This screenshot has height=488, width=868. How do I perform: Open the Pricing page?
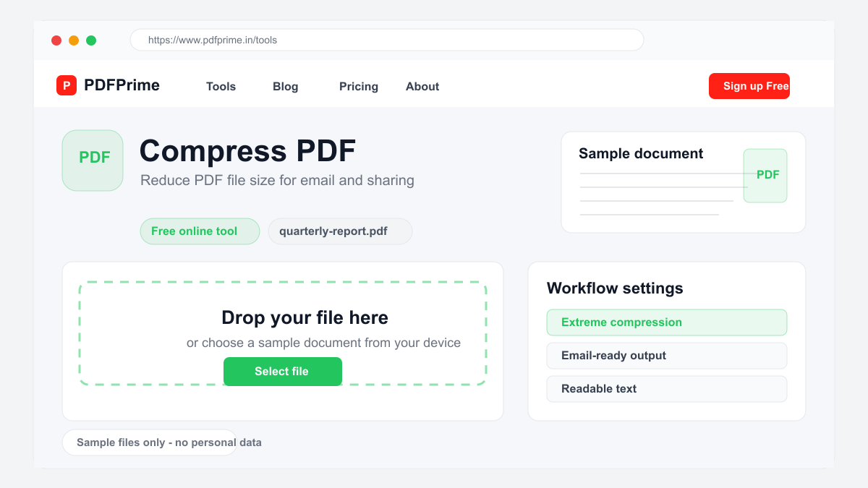tap(359, 86)
